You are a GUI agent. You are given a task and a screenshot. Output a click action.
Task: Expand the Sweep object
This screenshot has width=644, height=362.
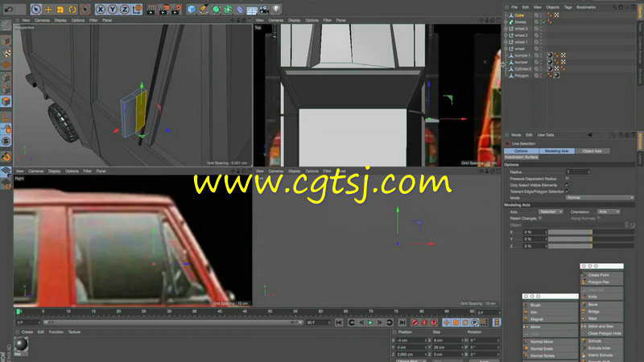click(x=506, y=22)
